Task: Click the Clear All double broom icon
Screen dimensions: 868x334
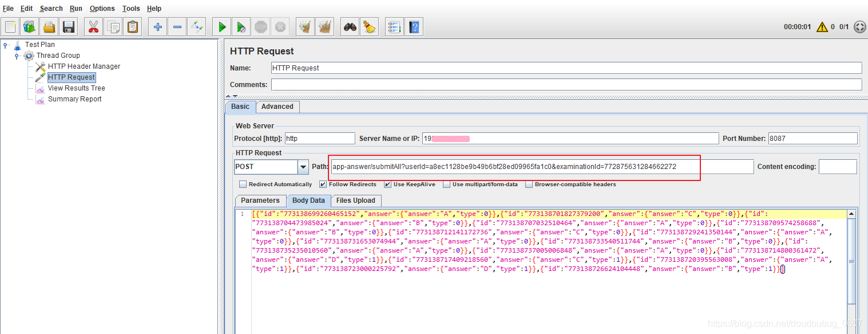Action: coord(325,27)
